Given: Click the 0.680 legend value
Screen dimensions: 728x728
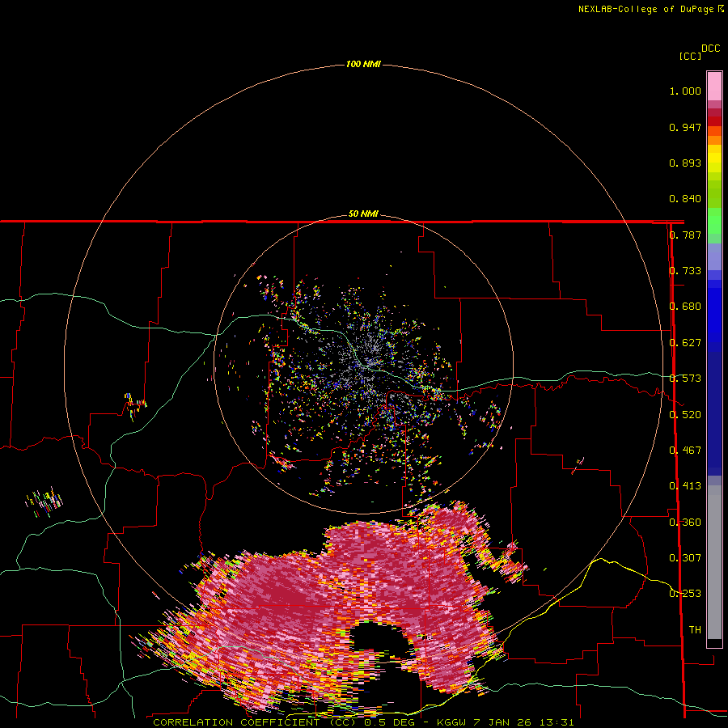Looking at the screenshot, I should (x=685, y=307).
